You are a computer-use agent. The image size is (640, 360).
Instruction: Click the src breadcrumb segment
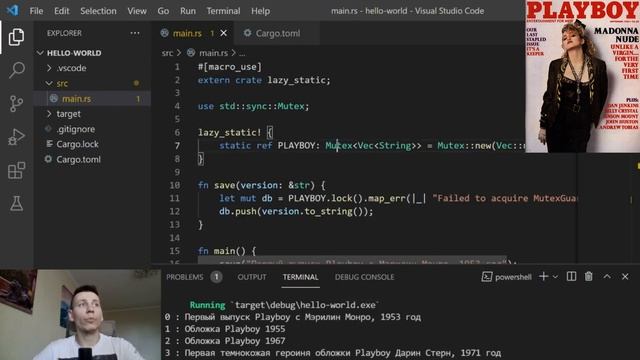[x=167, y=53]
